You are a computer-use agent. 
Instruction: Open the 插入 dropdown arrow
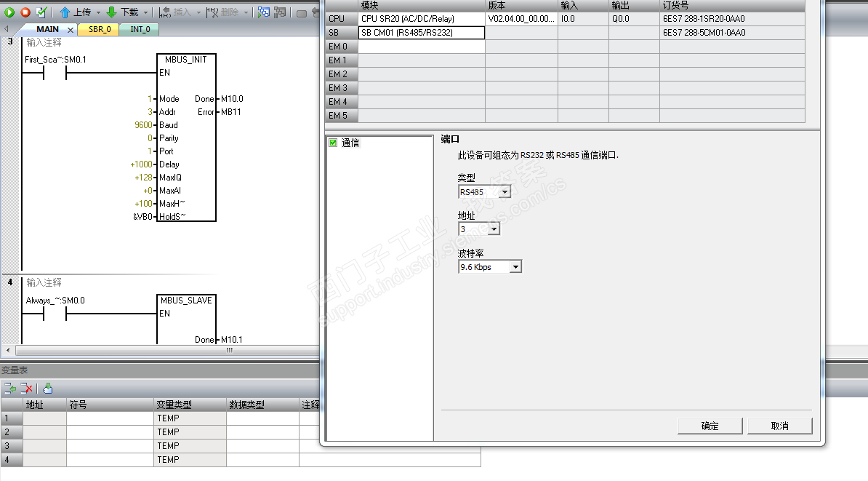click(198, 12)
